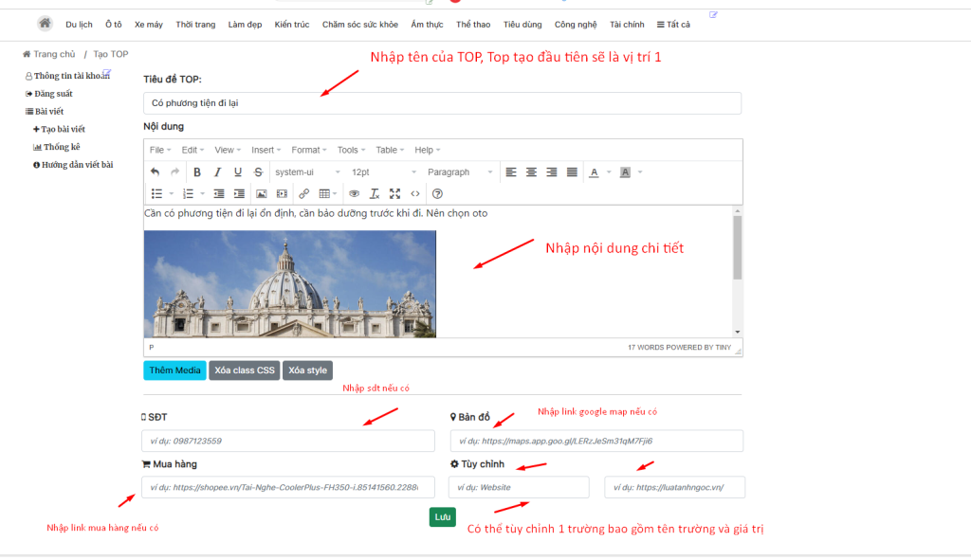The height and width of the screenshot is (560, 971).
Task: Open the Insert menu in editor
Action: [266, 150]
